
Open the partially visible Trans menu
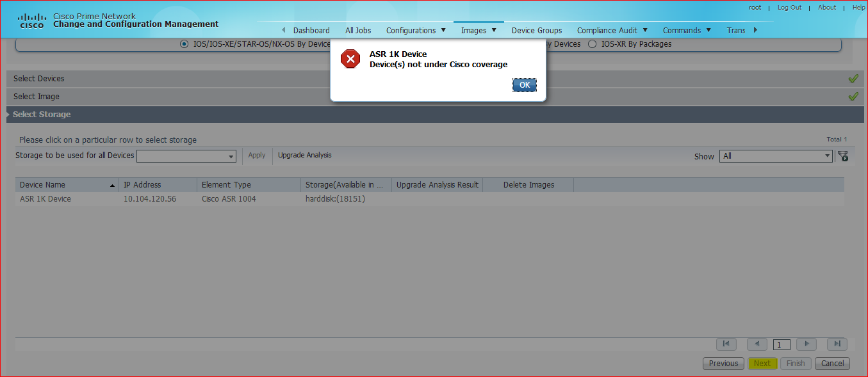coord(736,30)
